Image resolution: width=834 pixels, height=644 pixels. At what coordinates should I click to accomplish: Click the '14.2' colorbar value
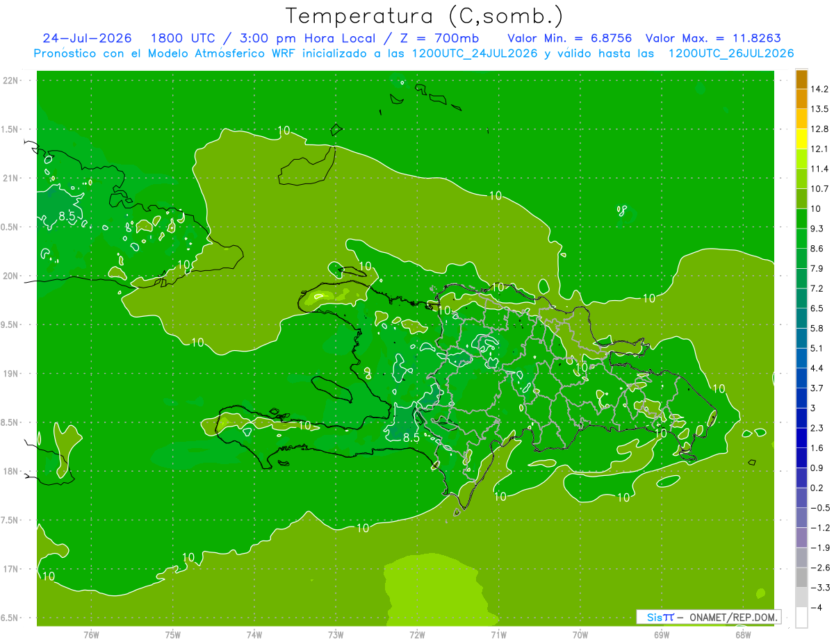point(820,89)
